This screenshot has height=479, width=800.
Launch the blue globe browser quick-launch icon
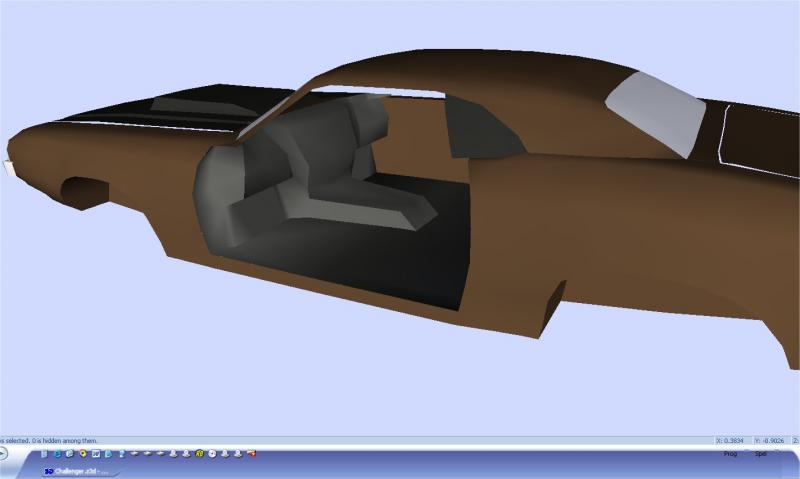click(x=57, y=454)
